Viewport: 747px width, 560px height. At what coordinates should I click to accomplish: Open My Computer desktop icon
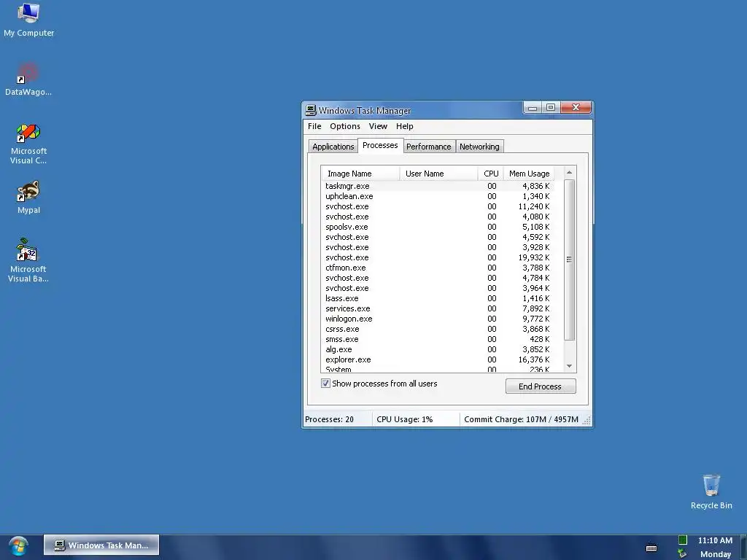tap(28, 20)
